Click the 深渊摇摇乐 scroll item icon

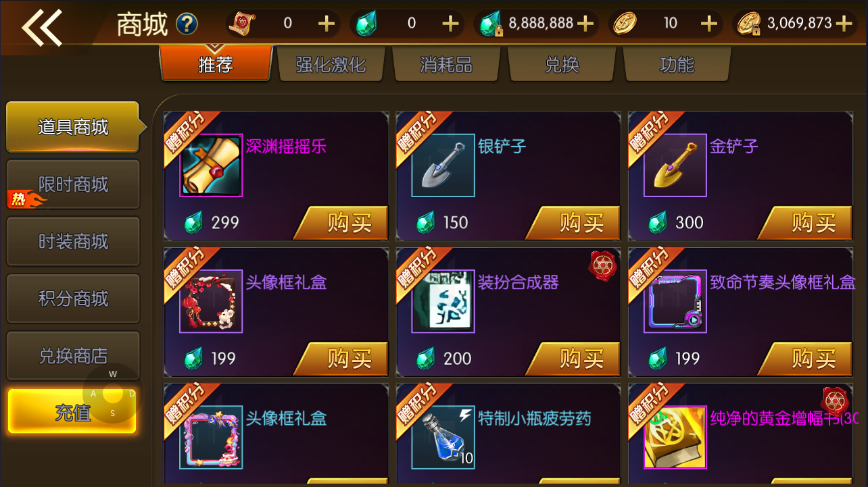point(211,165)
